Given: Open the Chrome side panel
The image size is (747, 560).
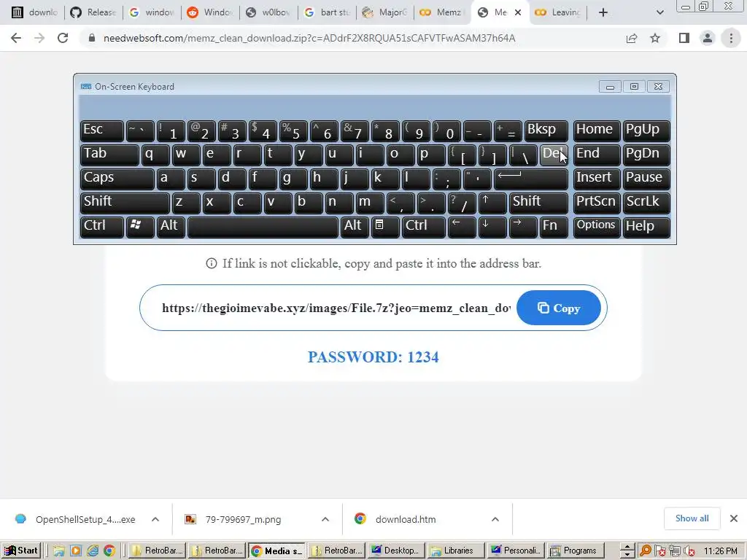Looking at the screenshot, I should 684,38.
